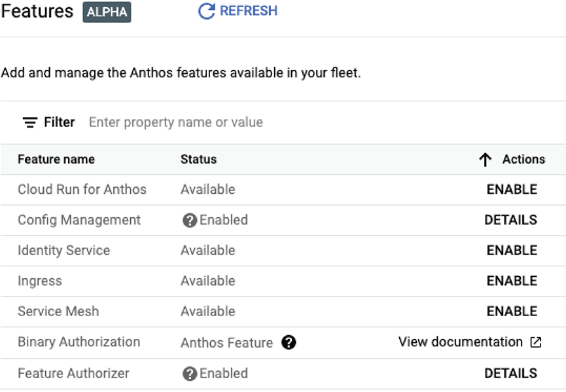566x392 pixels.
Task: Click the ALPHA badge
Action: click(107, 12)
